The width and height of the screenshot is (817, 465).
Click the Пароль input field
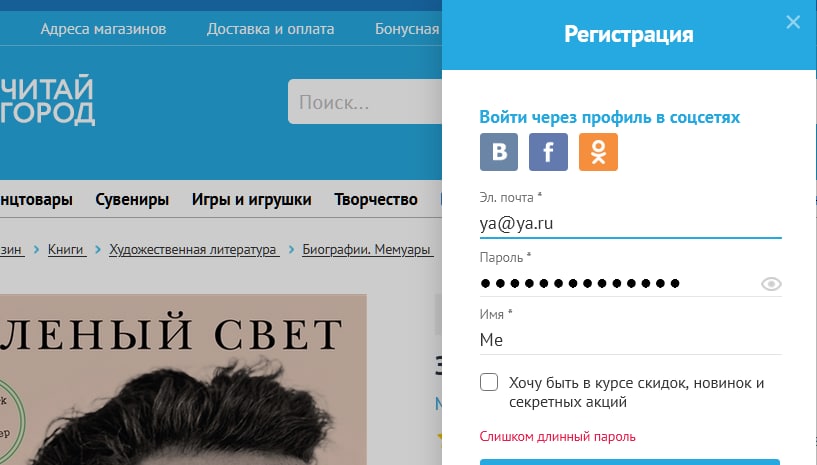tap(619, 283)
